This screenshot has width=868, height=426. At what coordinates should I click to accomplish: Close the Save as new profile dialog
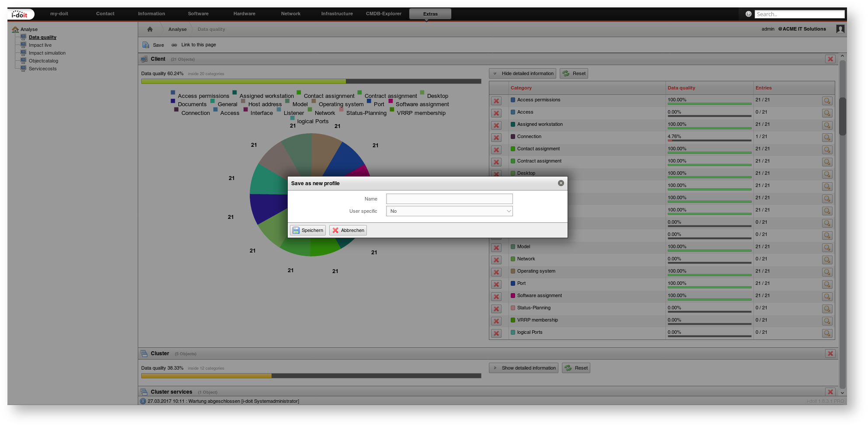[x=561, y=183]
